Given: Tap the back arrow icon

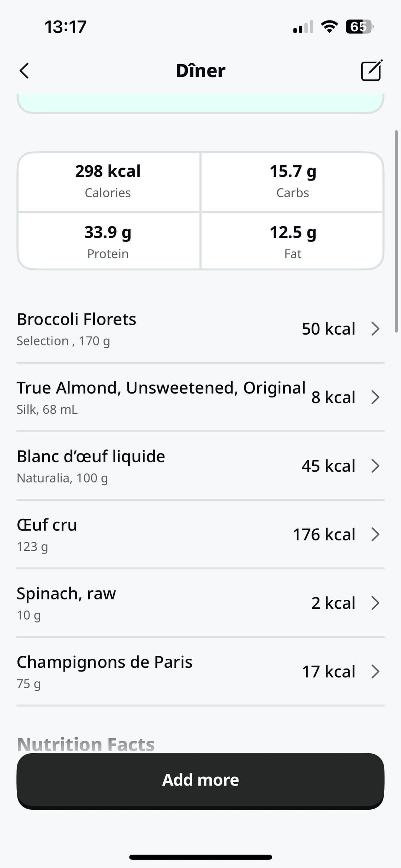Looking at the screenshot, I should (25, 71).
